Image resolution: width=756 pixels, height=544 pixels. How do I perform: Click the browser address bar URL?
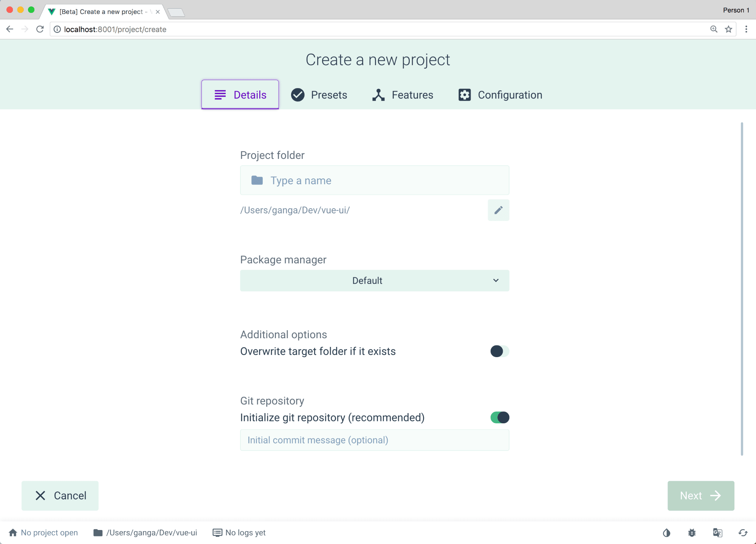(x=115, y=29)
